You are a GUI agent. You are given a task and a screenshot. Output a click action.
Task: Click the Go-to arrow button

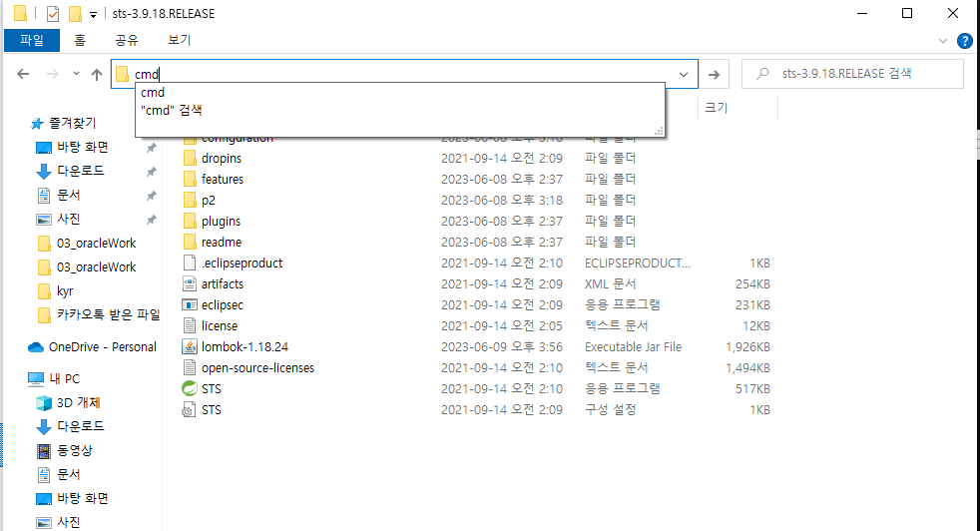tap(714, 75)
